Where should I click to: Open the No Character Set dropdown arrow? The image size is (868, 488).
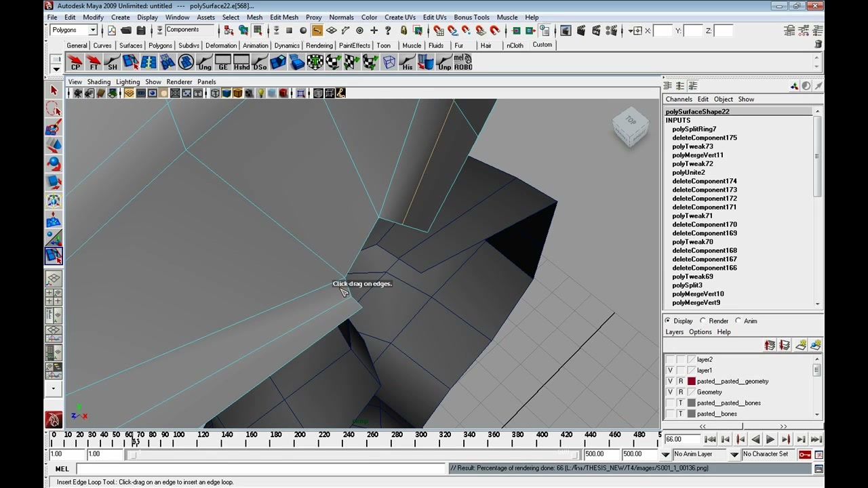coord(734,454)
